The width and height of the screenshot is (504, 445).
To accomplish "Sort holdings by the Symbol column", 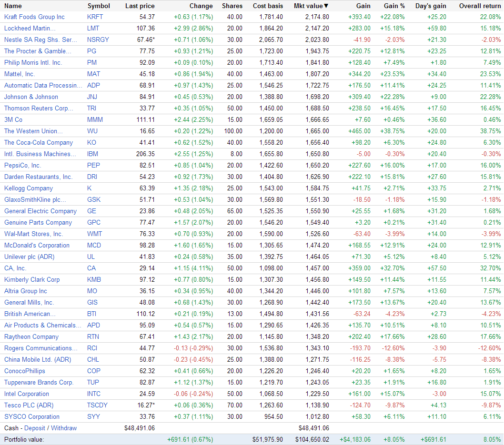I will 98,6.
